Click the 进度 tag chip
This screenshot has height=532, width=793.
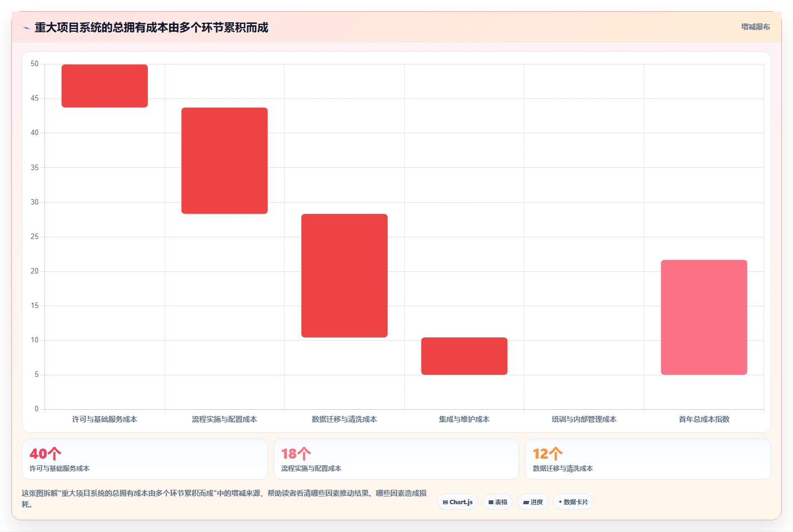(x=533, y=502)
